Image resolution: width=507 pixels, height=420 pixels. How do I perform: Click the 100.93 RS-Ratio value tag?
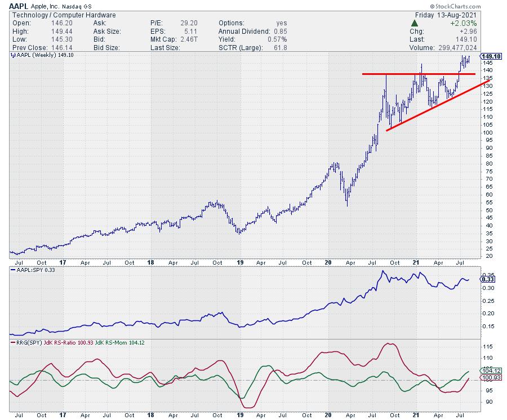[x=488, y=378]
